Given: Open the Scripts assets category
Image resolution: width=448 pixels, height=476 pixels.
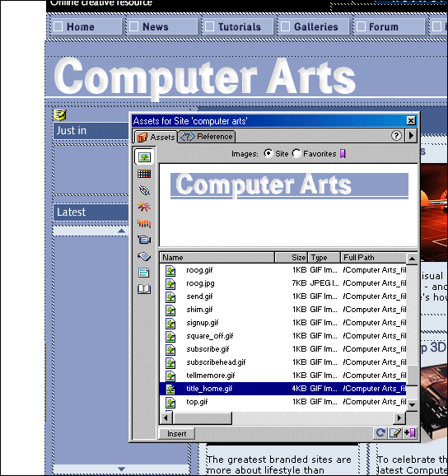Looking at the screenshot, I should click(144, 256).
